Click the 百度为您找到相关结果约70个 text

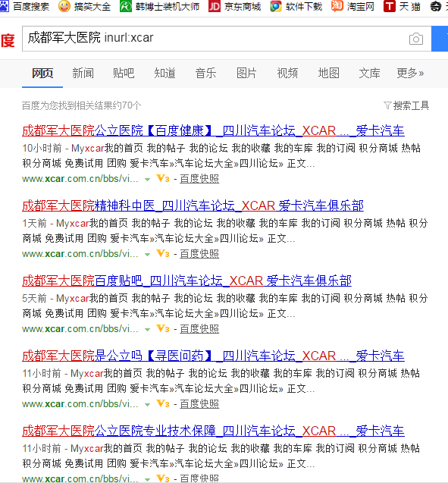pos(82,105)
